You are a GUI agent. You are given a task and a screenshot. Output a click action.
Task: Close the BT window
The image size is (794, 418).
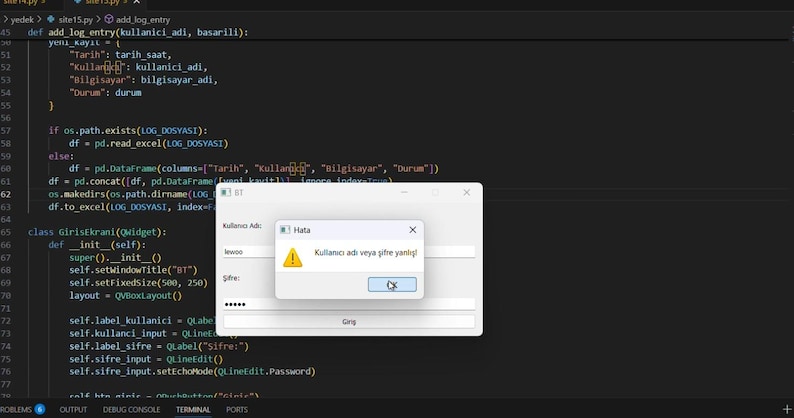(x=466, y=193)
